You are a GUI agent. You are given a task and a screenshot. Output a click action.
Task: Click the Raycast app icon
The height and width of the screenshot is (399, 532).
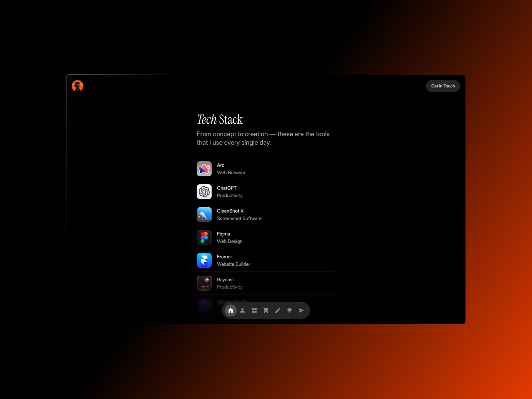pos(204,283)
